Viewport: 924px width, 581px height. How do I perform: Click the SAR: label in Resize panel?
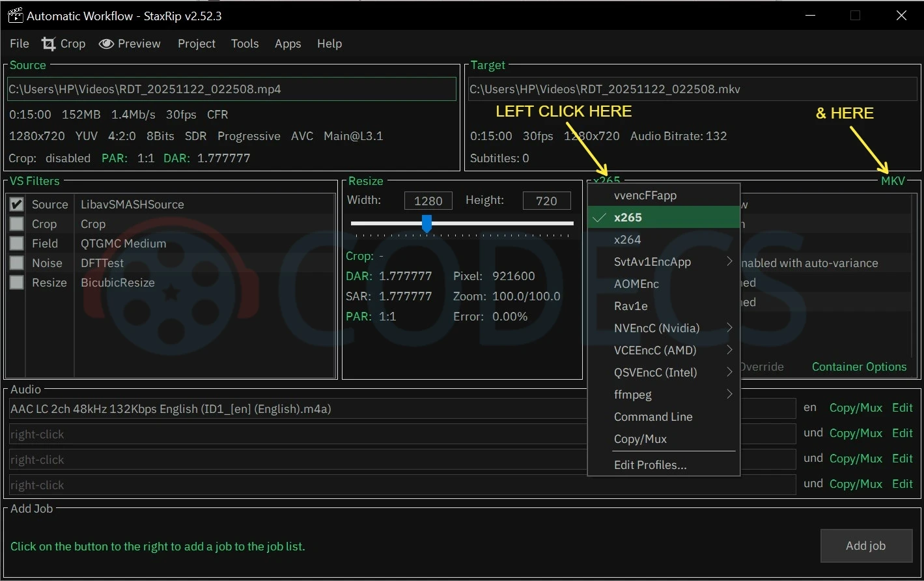[359, 296]
